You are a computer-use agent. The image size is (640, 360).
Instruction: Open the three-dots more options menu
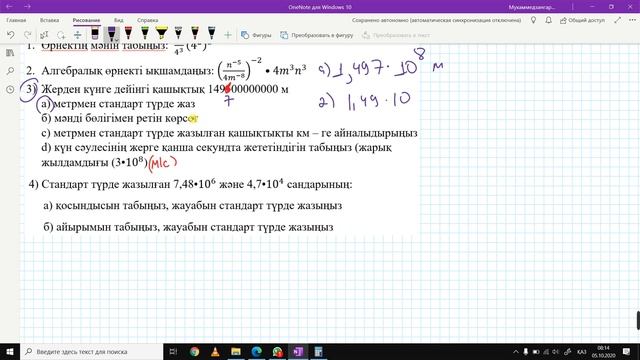point(632,20)
